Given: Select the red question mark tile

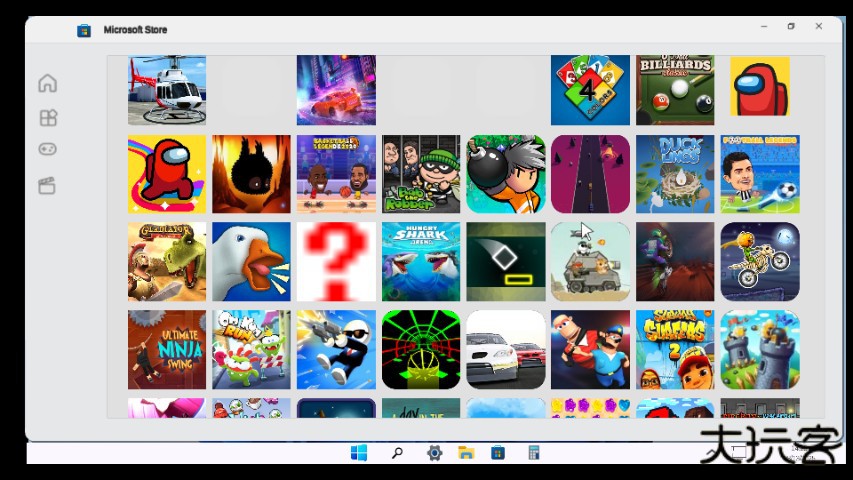Looking at the screenshot, I should click(336, 262).
